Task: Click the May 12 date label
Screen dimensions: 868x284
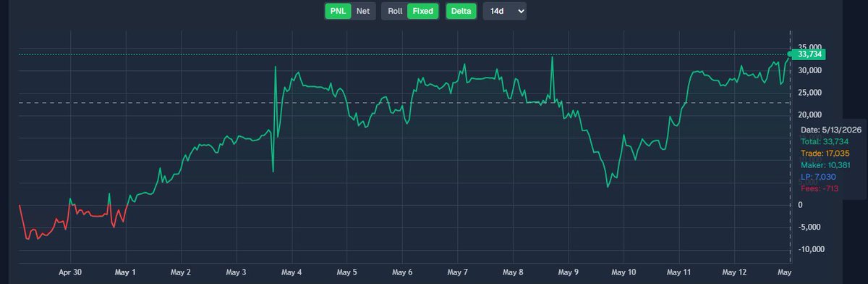Action: tap(734, 272)
